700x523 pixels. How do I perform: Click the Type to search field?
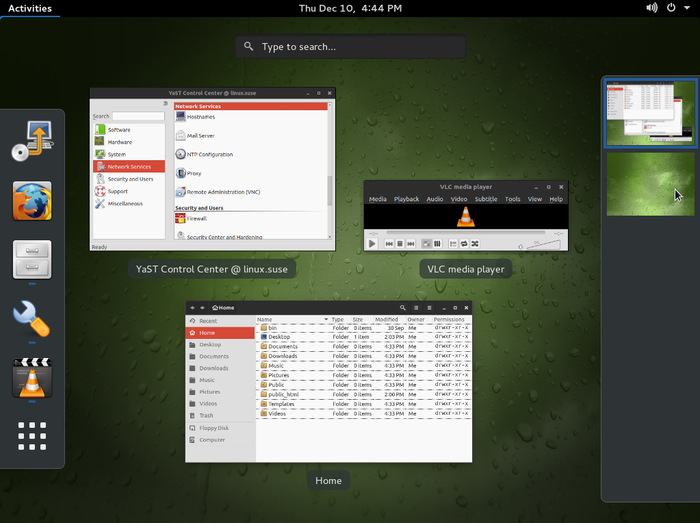click(x=351, y=47)
